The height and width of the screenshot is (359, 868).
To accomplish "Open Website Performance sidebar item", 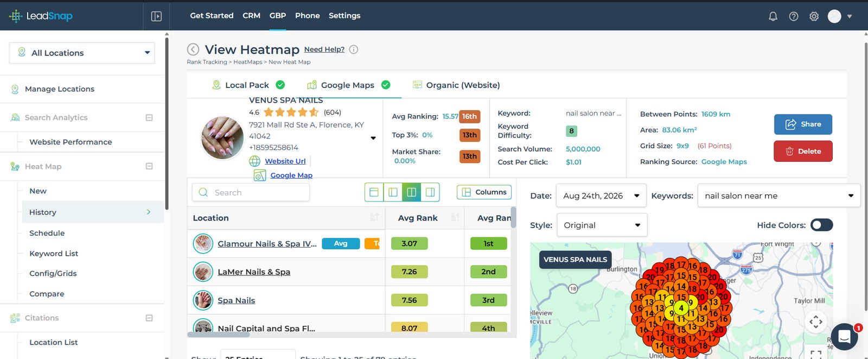I will click(71, 142).
